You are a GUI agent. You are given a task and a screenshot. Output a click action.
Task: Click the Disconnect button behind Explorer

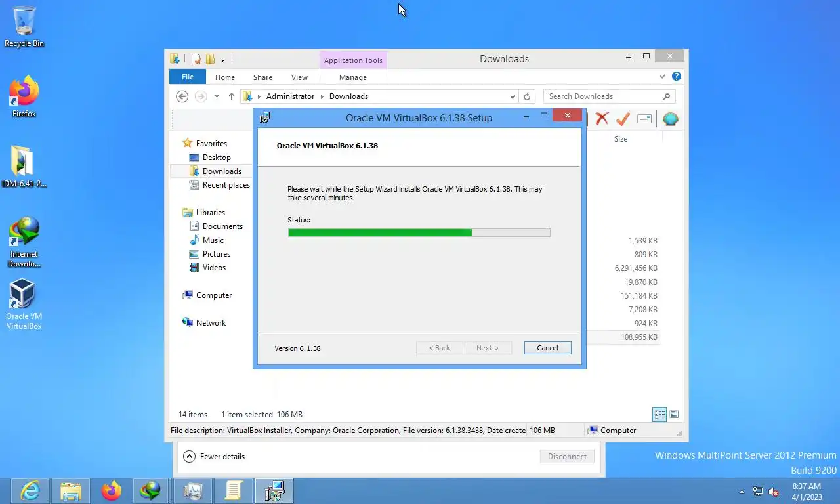tap(567, 457)
